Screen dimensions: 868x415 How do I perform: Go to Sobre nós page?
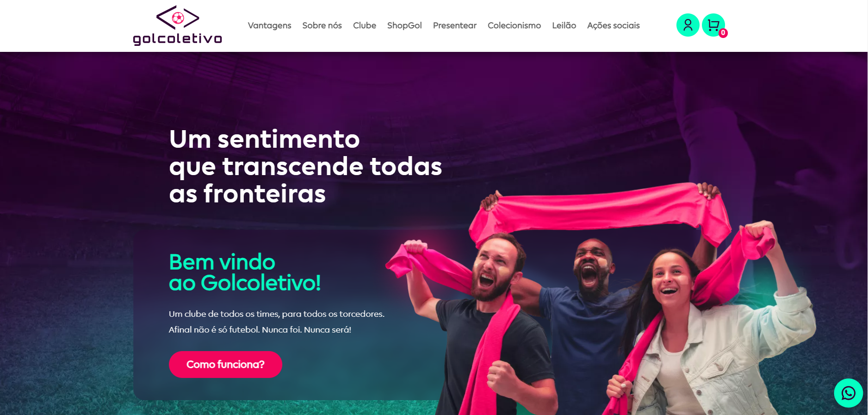pos(322,25)
